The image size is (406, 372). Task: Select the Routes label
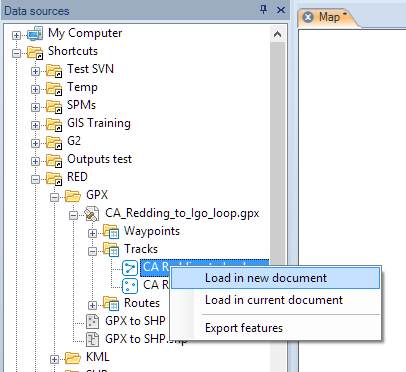(x=142, y=303)
